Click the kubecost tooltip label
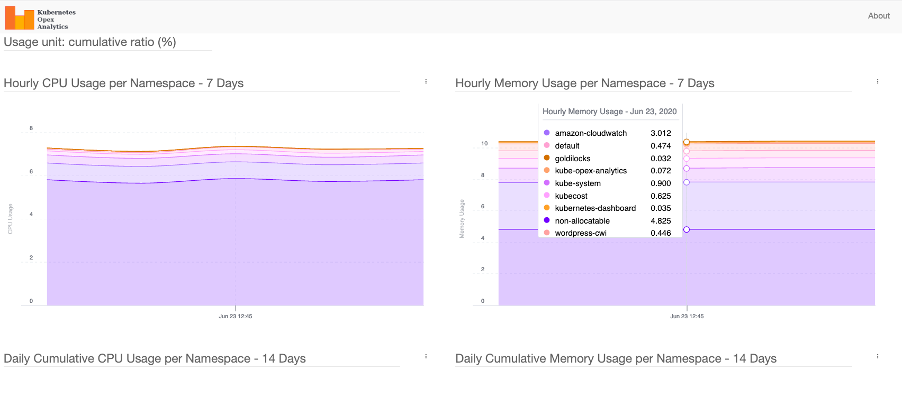 [x=571, y=196]
